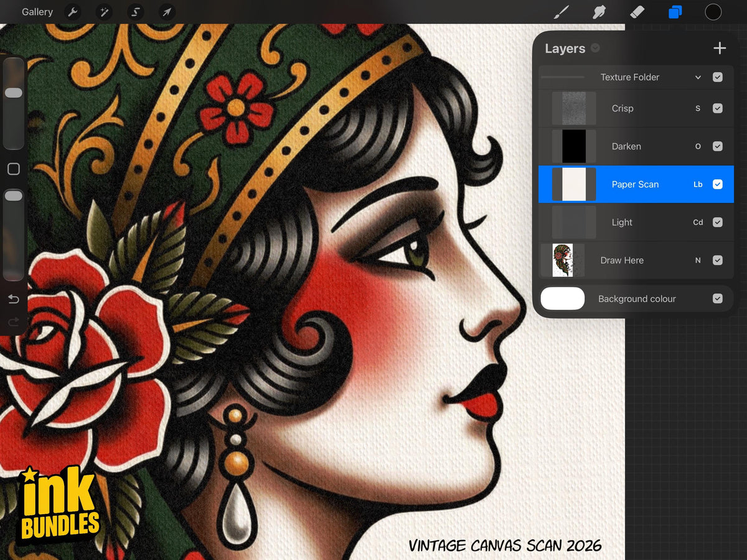
Task: Click the Background colour label
Action: coord(637,299)
